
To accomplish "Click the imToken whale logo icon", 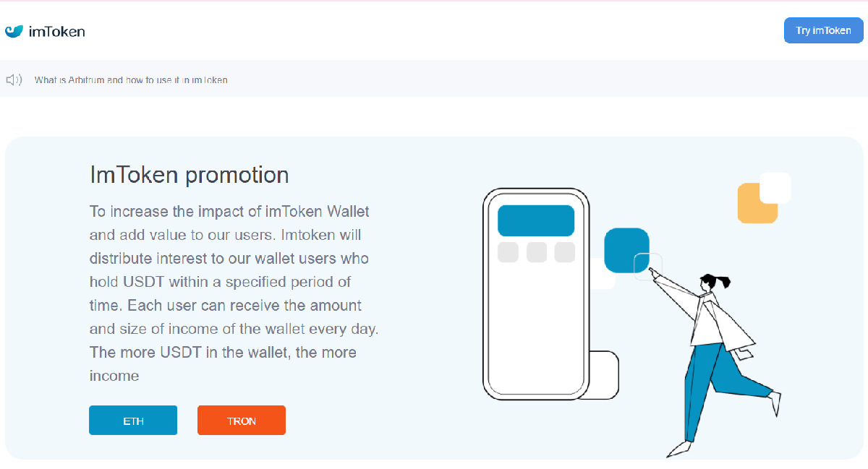I will 14,31.
